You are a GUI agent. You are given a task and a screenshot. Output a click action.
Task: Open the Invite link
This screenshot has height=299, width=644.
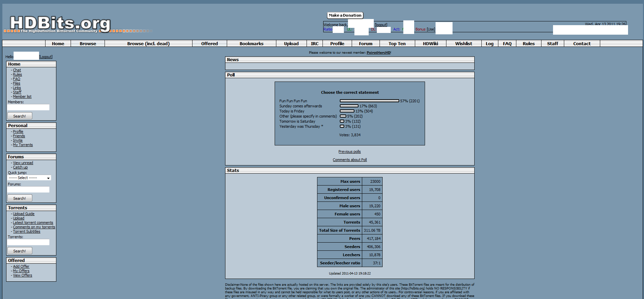[x=18, y=140]
